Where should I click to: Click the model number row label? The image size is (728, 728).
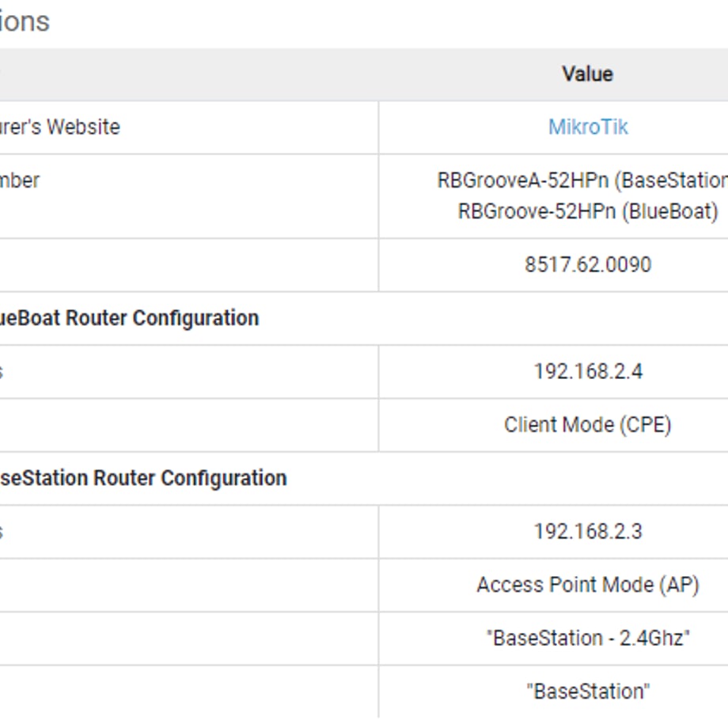pyautogui.click(x=20, y=180)
